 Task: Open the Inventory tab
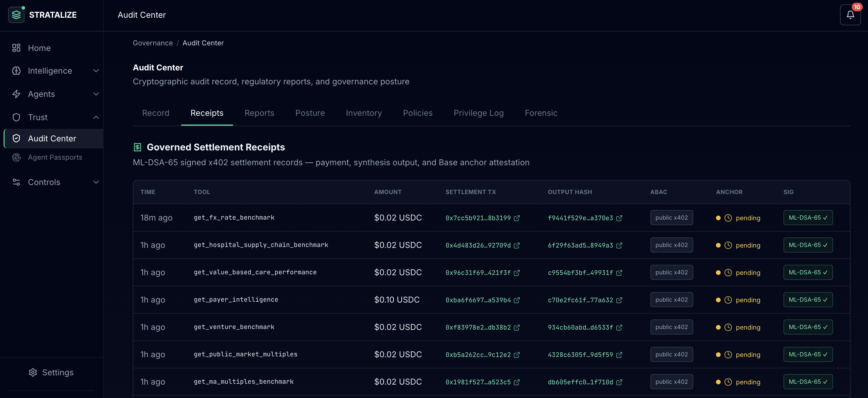(x=364, y=113)
